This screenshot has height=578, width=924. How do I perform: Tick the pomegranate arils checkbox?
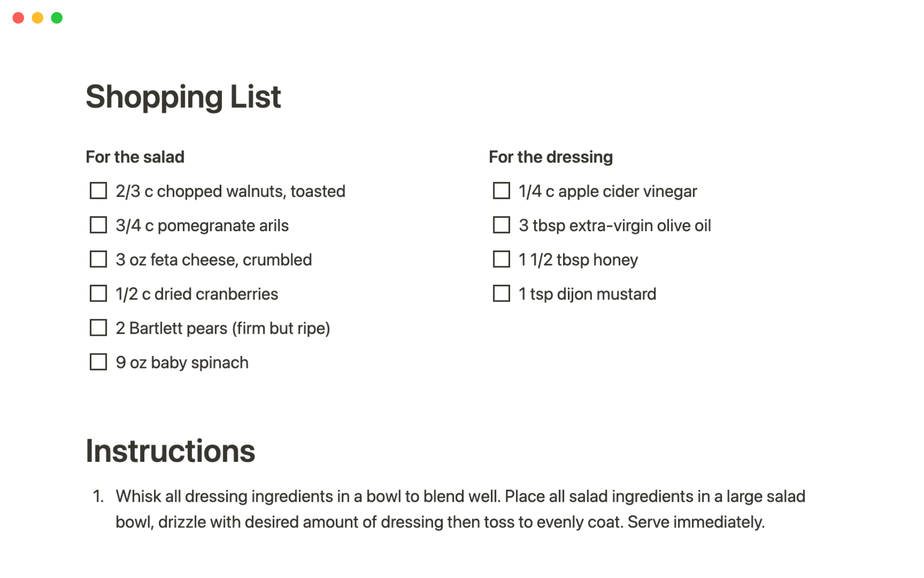pyautogui.click(x=98, y=225)
